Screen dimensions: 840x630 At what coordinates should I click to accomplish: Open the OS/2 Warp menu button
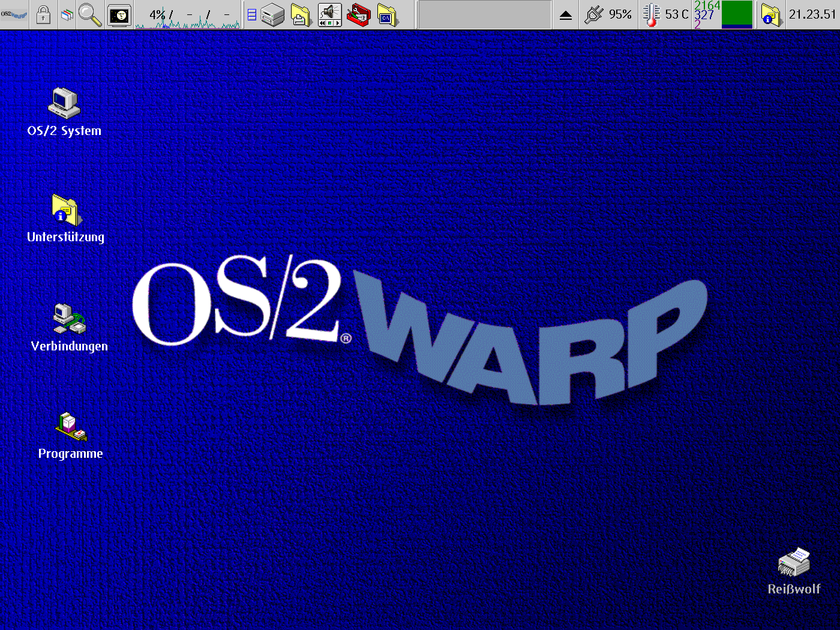14,14
